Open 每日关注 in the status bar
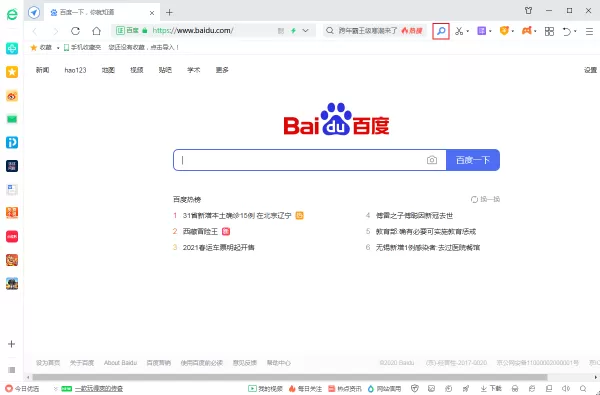Image resolution: width=600 pixels, height=395 pixels. tap(305, 389)
